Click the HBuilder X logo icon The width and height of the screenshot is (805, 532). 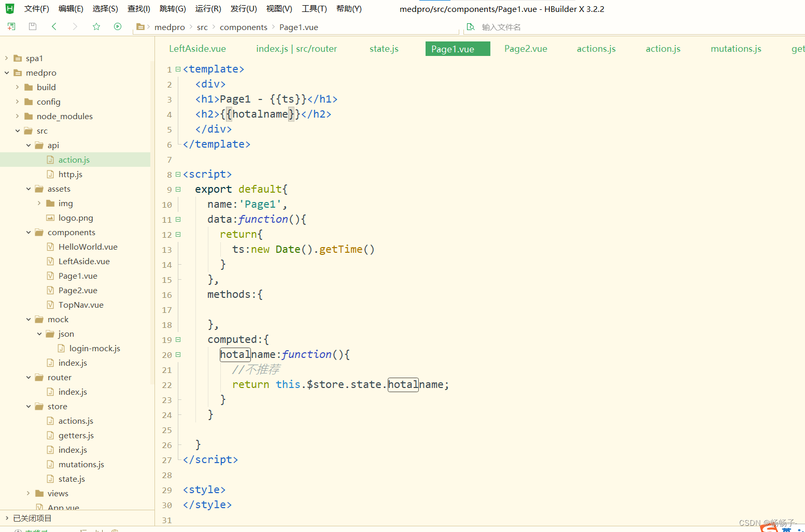(x=10, y=8)
